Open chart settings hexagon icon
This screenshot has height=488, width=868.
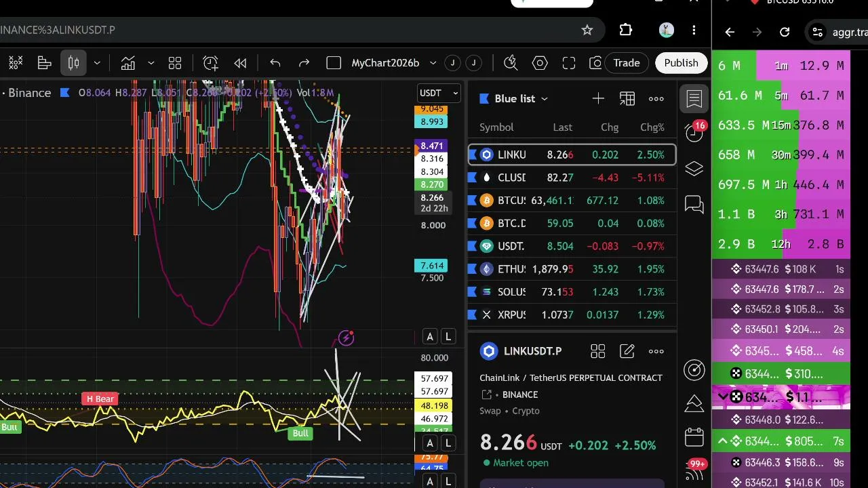point(540,63)
